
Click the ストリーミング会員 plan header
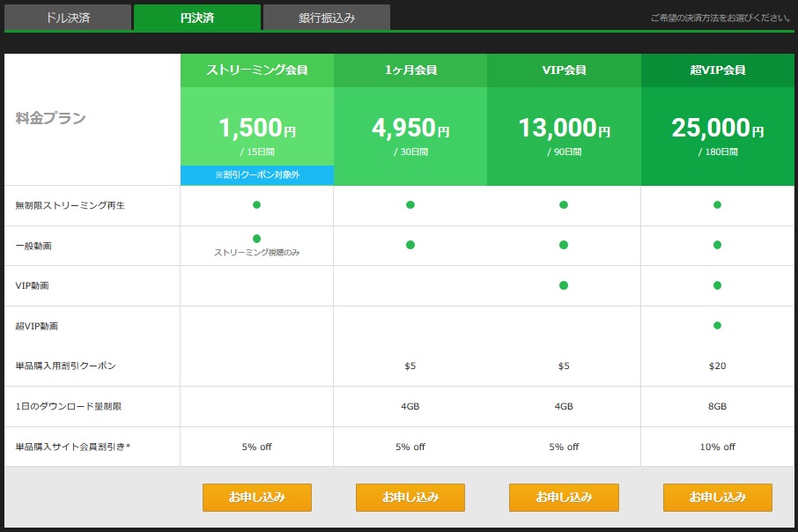[256, 70]
